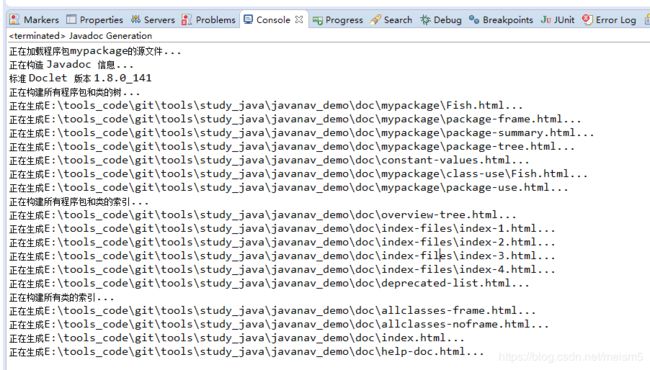
Task: Select the Console tab
Action: [273, 20]
